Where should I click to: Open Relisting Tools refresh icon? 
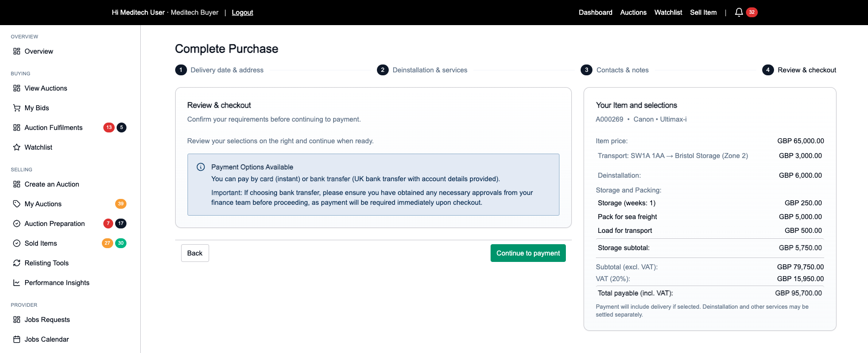click(17, 263)
